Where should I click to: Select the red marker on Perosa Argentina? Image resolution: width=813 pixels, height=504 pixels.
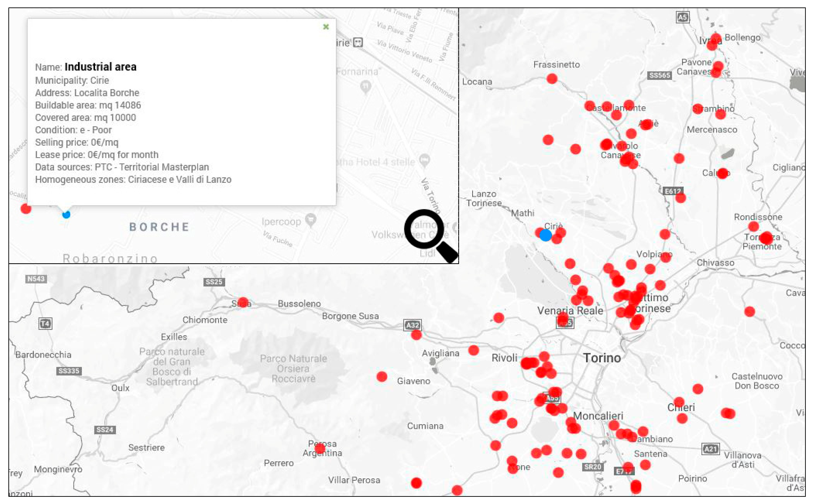(x=320, y=448)
